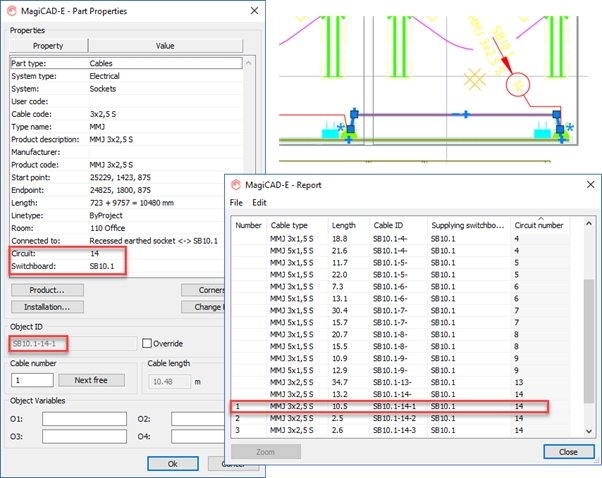Click the MagiCAD-E logo icon in Report title
Image resolution: width=602 pixels, height=478 pixels.
coord(236,185)
